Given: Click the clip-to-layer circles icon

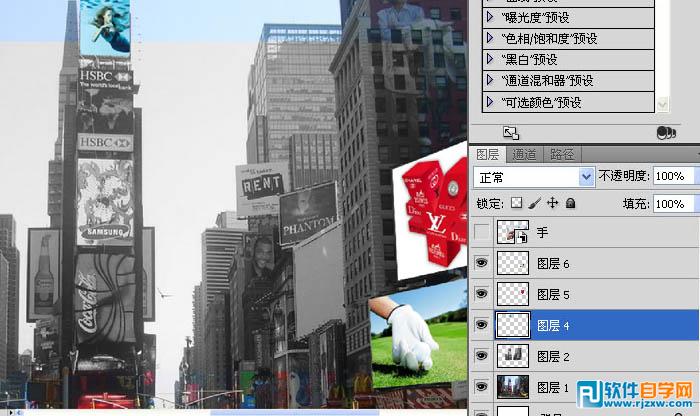Looking at the screenshot, I should pyautogui.click(x=666, y=133).
